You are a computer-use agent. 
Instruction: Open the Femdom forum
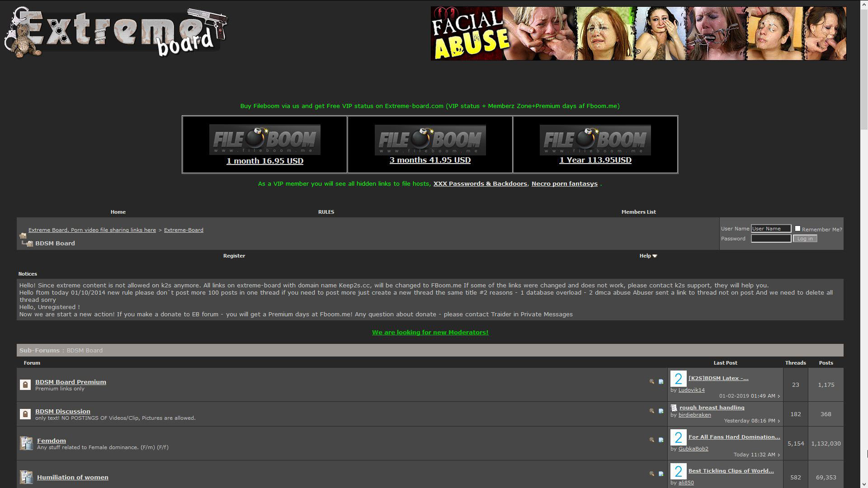tap(52, 441)
